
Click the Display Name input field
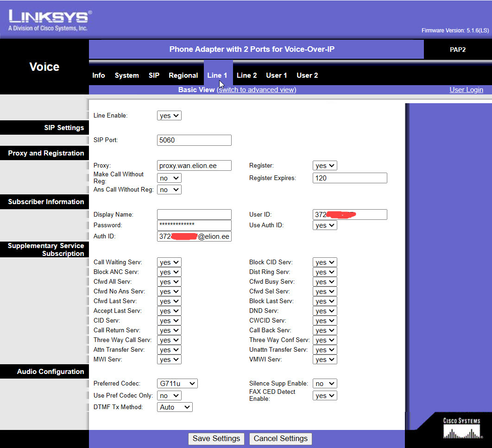pyautogui.click(x=194, y=215)
